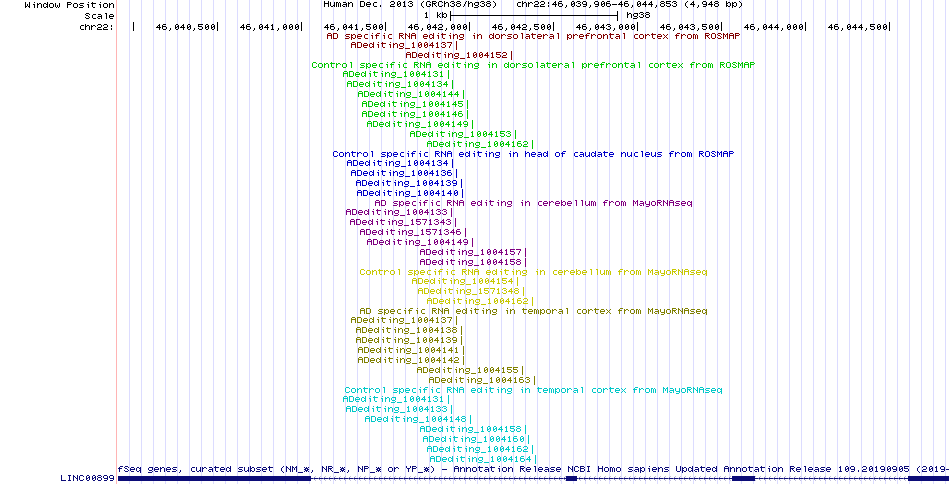
Task: Select green ADediting_1004162 in the dorsolateral control track
Action: coord(480,144)
